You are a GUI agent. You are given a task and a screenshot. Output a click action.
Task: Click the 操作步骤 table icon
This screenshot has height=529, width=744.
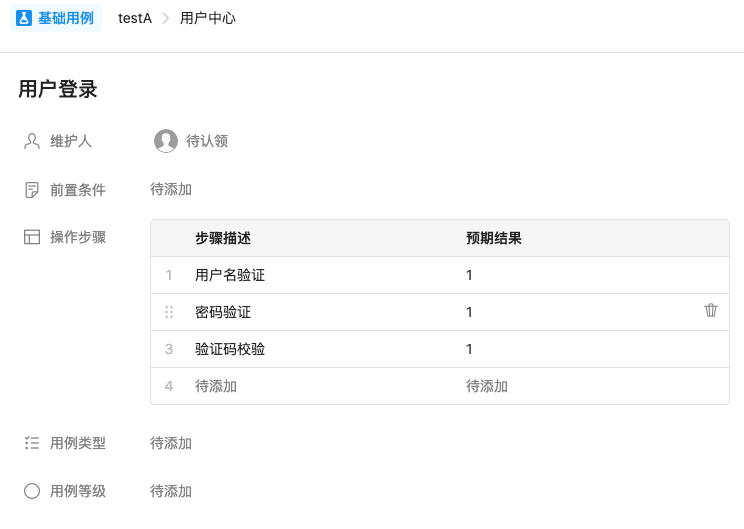[x=32, y=237]
